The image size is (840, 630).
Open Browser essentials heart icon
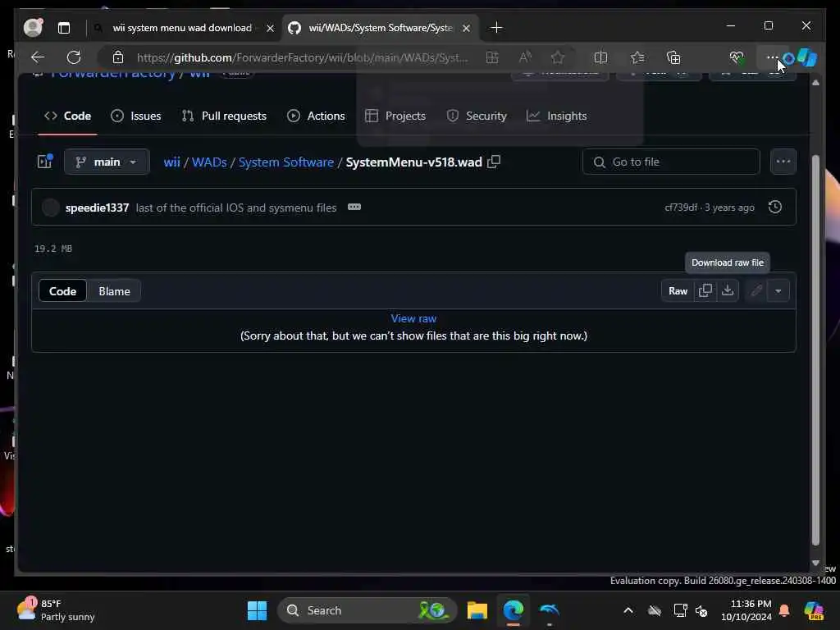point(737,57)
